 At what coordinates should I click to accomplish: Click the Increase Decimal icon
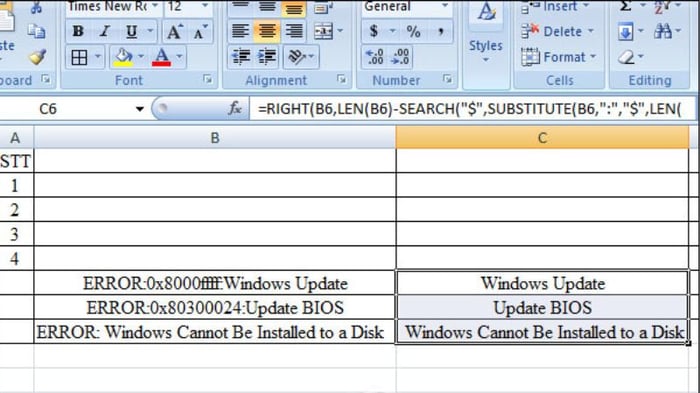(x=375, y=57)
